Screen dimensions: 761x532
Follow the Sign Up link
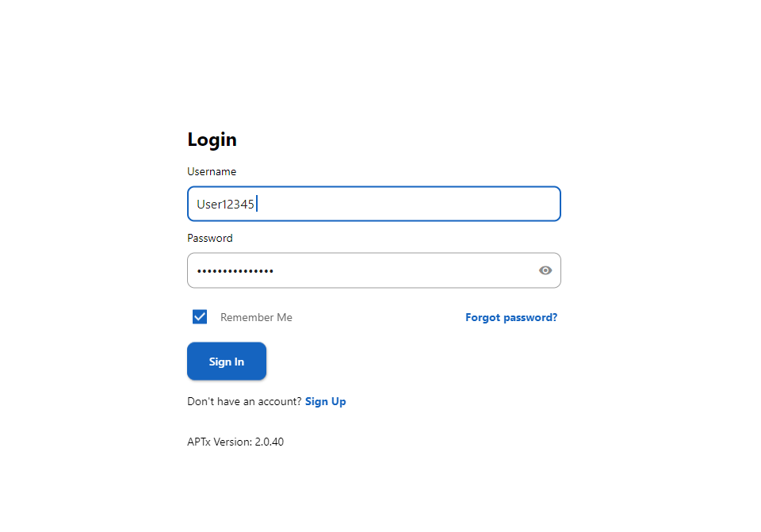[x=325, y=401]
